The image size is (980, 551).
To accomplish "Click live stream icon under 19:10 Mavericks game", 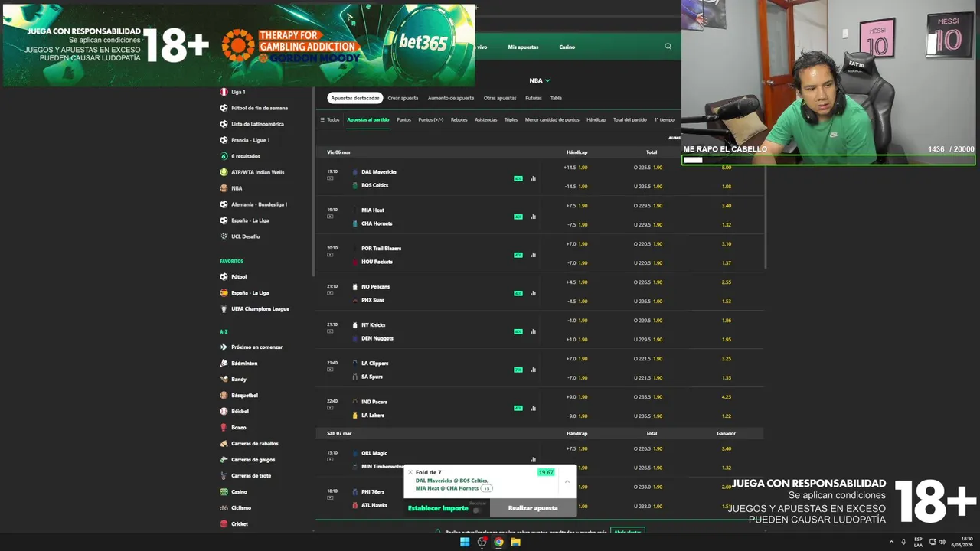I will [330, 178].
